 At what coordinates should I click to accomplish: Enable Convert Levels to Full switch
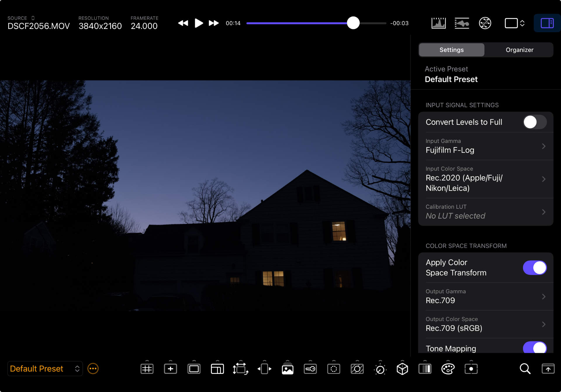click(534, 122)
